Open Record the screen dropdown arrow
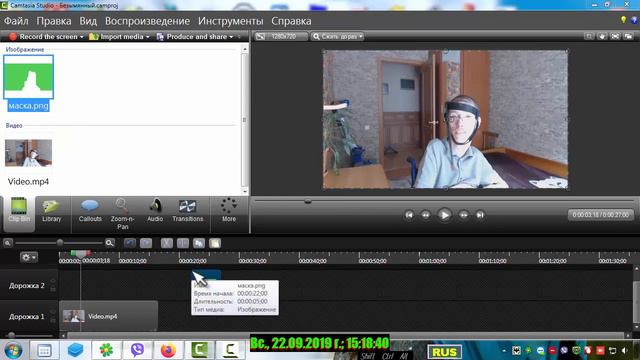This screenshot has width=640, height=360. tap(82, 37)
